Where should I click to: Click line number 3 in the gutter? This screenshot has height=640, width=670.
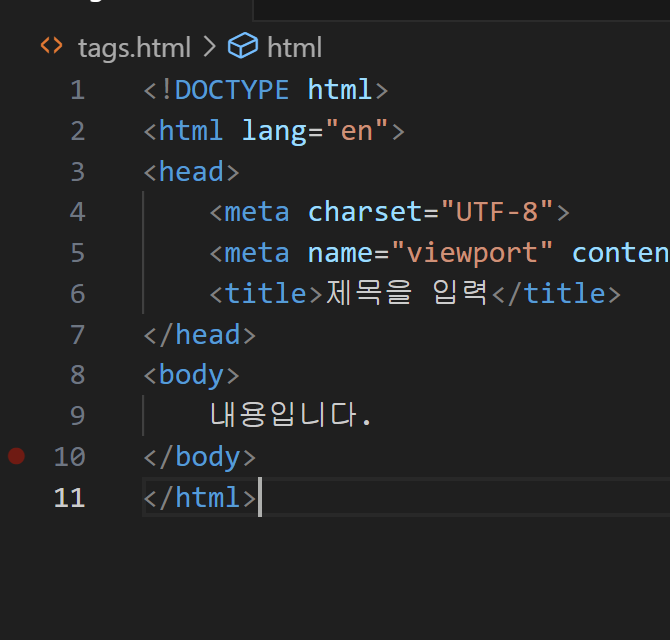78,172
